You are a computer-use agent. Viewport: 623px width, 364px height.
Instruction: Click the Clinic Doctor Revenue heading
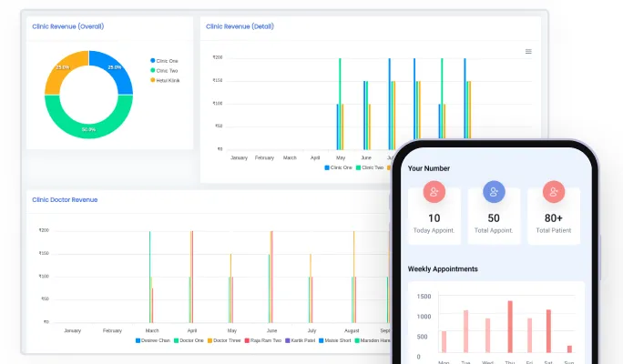(x=65, y=199)
